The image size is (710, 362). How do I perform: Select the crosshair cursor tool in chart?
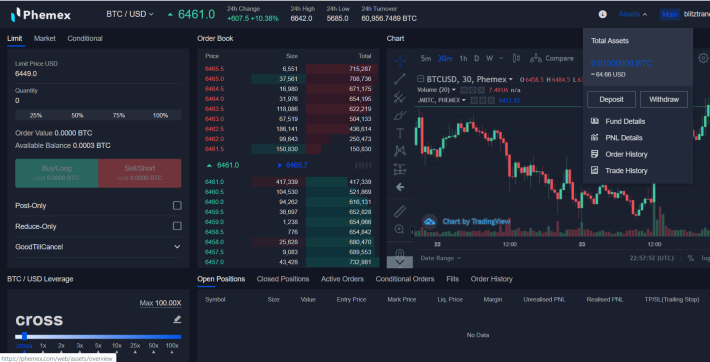click(400, 60)
